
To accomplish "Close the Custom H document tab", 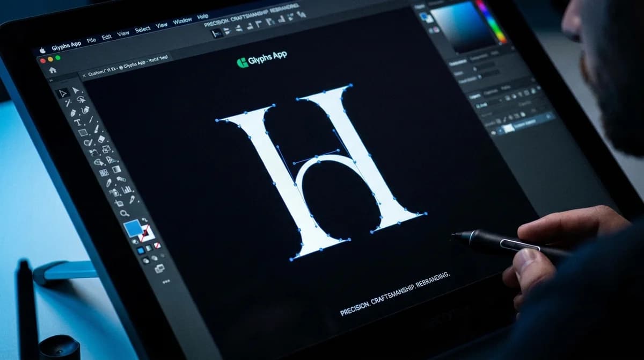I will click(x=84, y=76).
